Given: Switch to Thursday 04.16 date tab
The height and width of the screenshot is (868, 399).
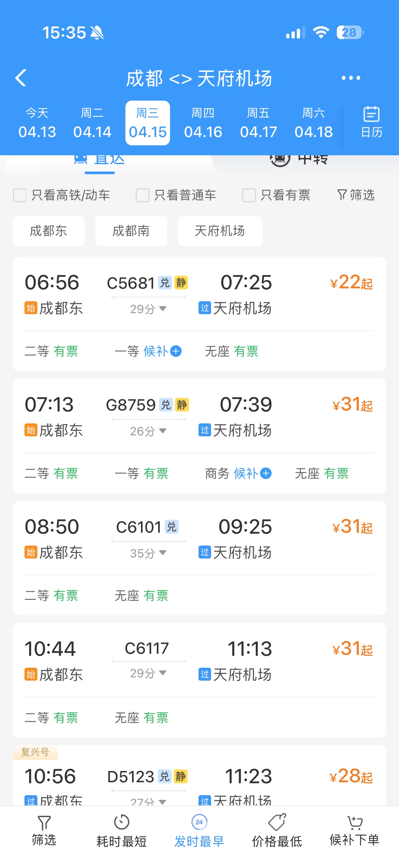Looking at the screenshot, I should coord(203,123).
